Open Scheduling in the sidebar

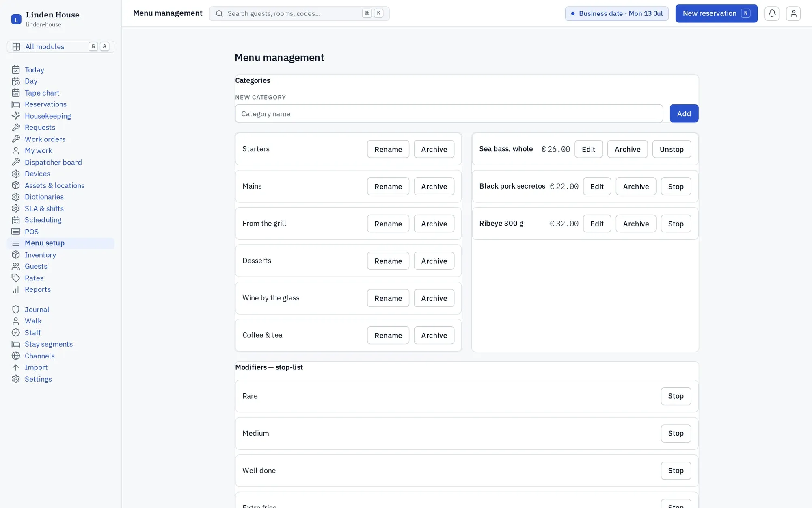pos(60,220)
